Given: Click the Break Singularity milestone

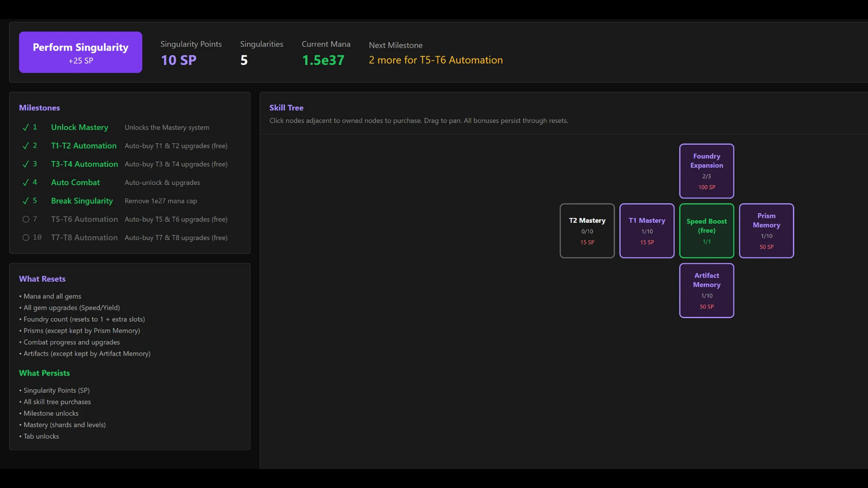Looking at the screenshot, I should [x=82, y=201].
